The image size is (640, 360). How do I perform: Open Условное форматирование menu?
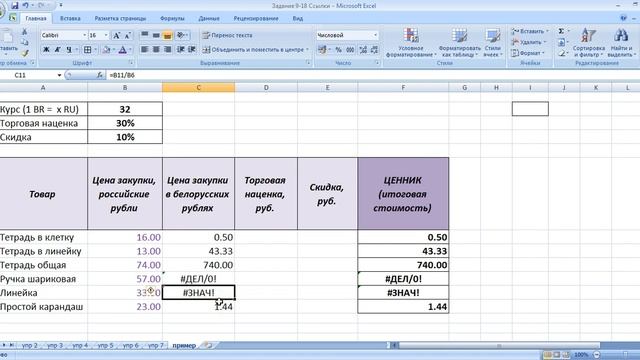(411, 43)
